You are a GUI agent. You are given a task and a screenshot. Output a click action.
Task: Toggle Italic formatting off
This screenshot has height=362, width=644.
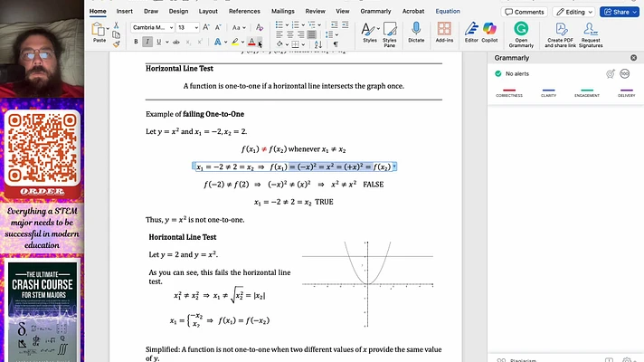147,42
